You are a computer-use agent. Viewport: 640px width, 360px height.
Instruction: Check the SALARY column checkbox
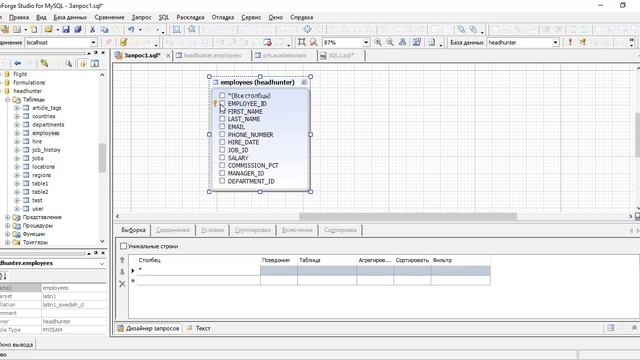point(222,158)
